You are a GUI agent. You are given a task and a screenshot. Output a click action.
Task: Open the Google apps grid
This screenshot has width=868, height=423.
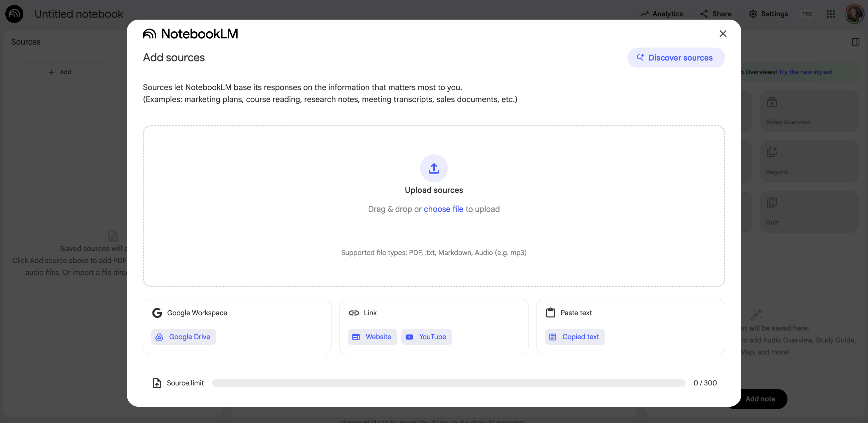[830, 14]
